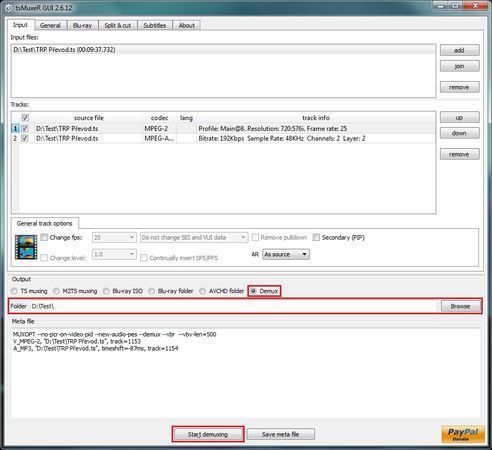Minimize the tsMuxeR window

click(x=440, y=5)
